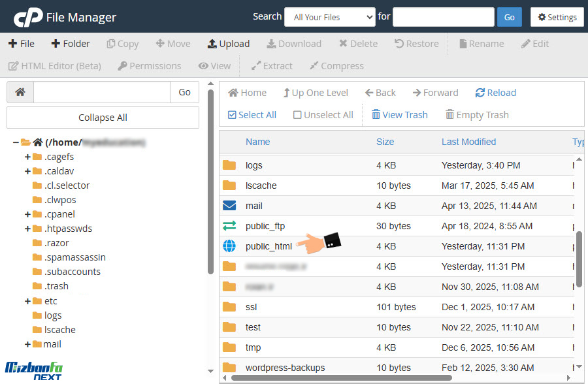Click the Unselect All checkbox

point(297,115)
